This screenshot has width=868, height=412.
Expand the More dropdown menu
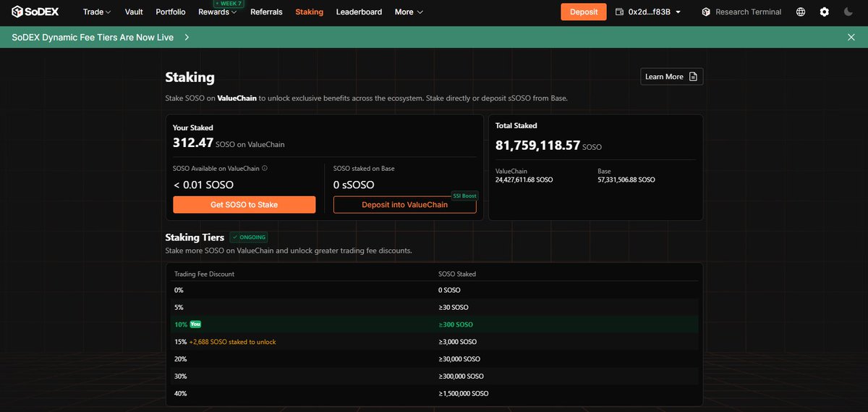tap(409, 12)
